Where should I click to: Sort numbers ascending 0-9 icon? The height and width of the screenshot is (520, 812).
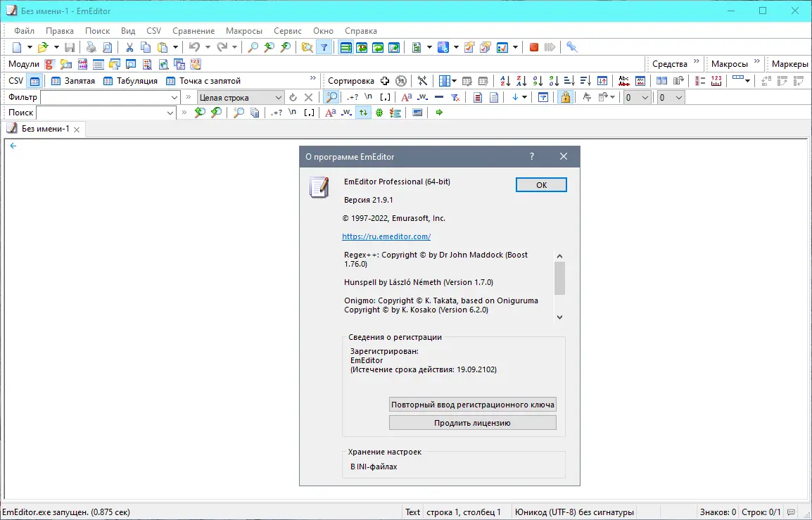pos(538,81)
